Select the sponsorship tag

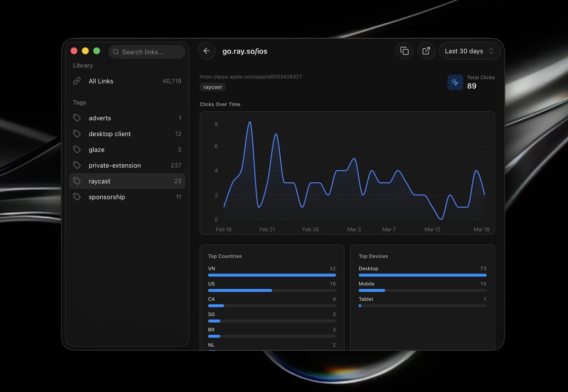[x=127, y=197]
